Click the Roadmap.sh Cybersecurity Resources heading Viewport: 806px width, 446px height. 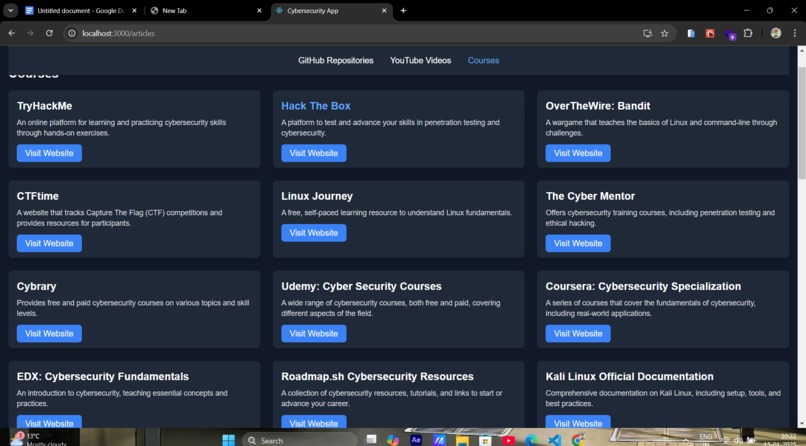tap(377, 377)
